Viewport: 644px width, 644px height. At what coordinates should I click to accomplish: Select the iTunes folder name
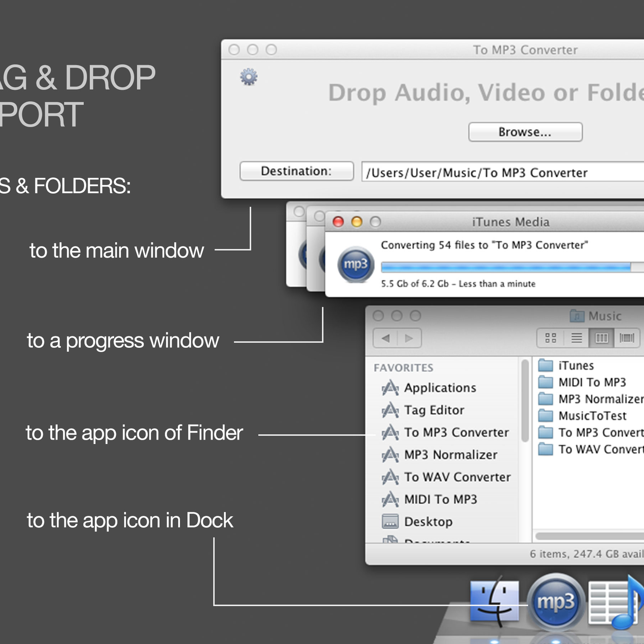click(576, 365)
